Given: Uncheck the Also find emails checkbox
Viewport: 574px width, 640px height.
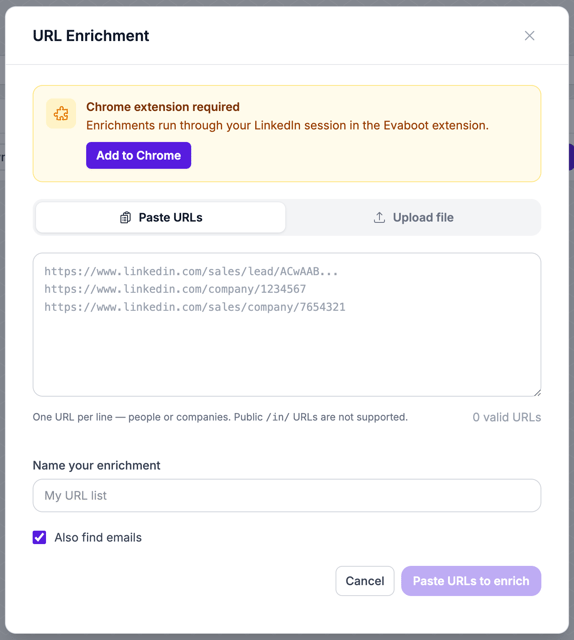Looking at the screenshot, I should tap(40, 538).
